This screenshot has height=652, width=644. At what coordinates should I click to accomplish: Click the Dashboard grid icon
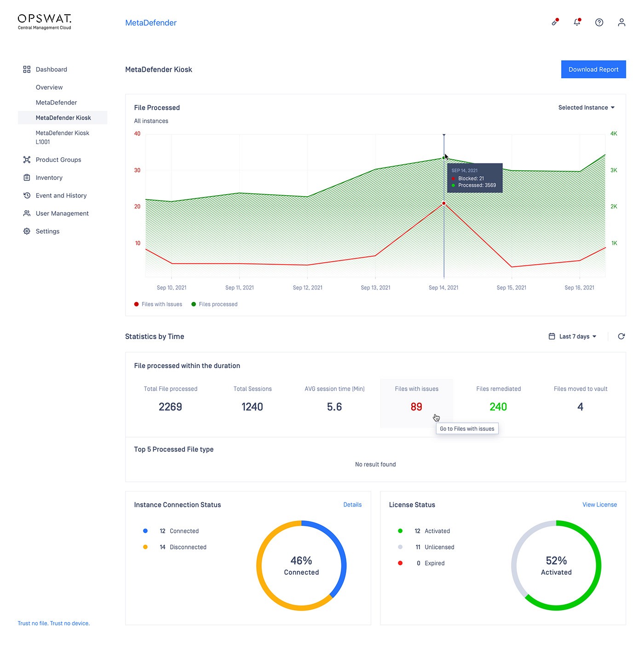click(x=27, y=69)
